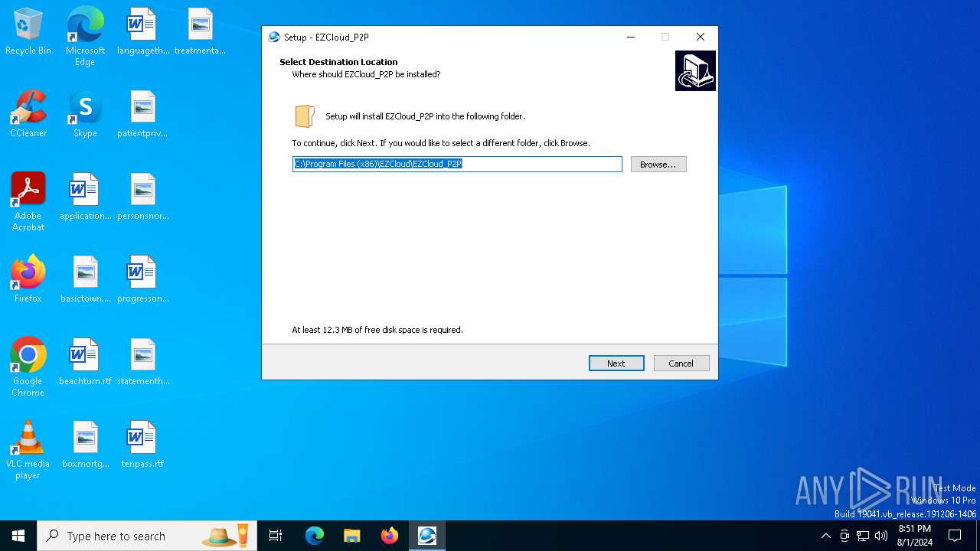Click the 'At least 12.3 MB' disk space text
Screen dimensions: 980x551
coord(377,330)
